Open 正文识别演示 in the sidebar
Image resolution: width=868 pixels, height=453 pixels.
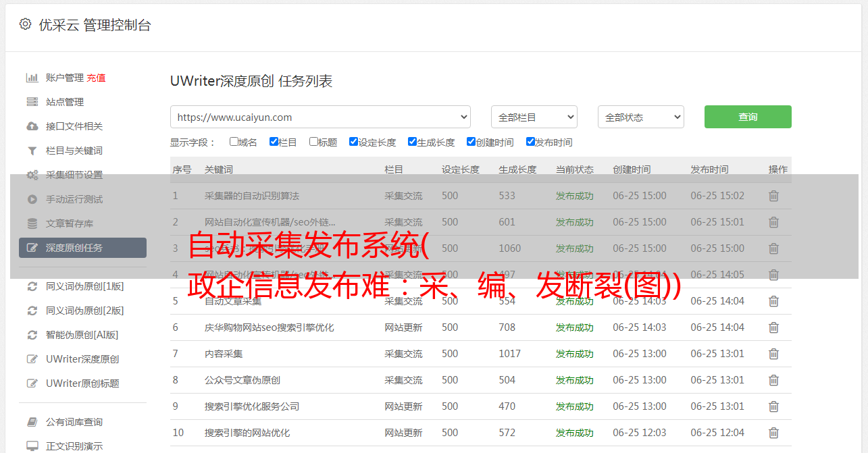74,446
